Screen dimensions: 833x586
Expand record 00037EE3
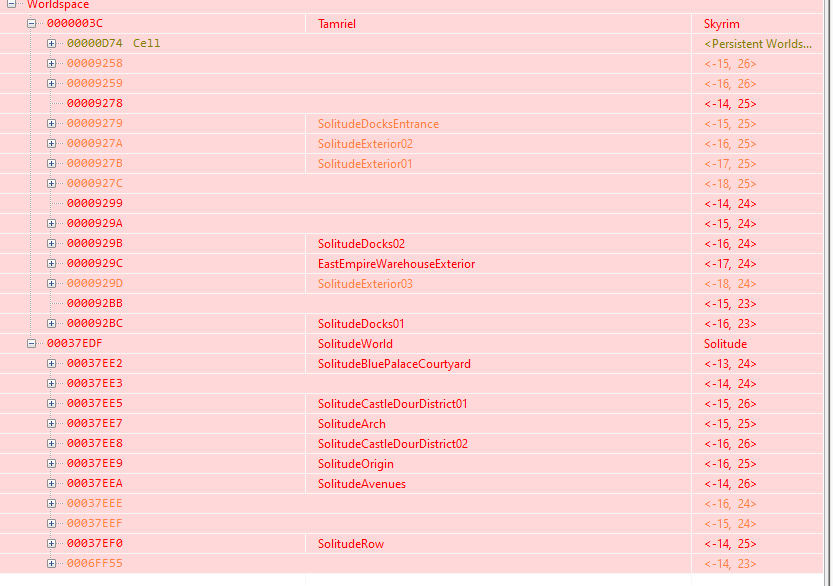point(52,384)
